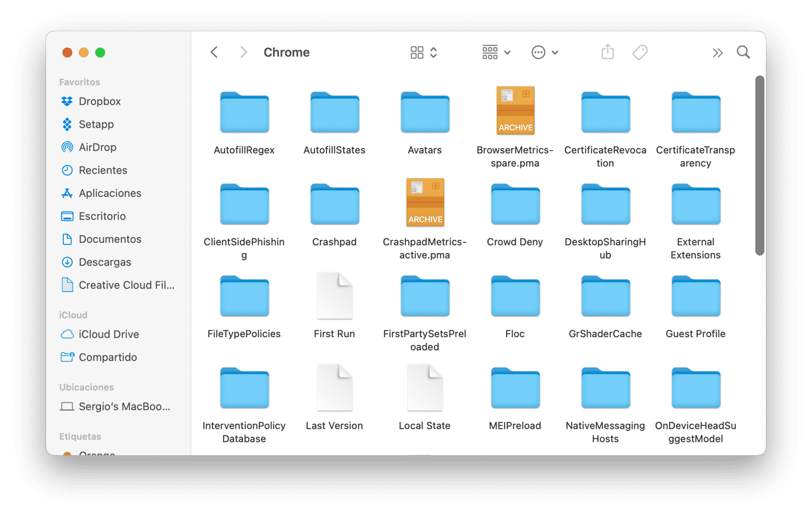Switch view using the icon grid button
The height and width of the screenshot is (516, 812).
coord(424,52)
